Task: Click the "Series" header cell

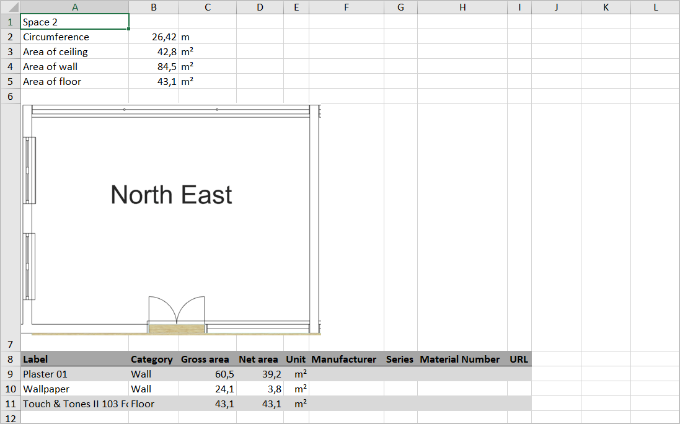Action: coord(400,359)
